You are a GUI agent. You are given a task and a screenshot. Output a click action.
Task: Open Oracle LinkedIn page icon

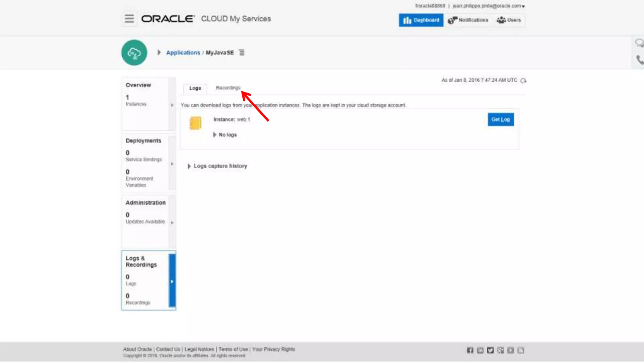coord(480,350)
